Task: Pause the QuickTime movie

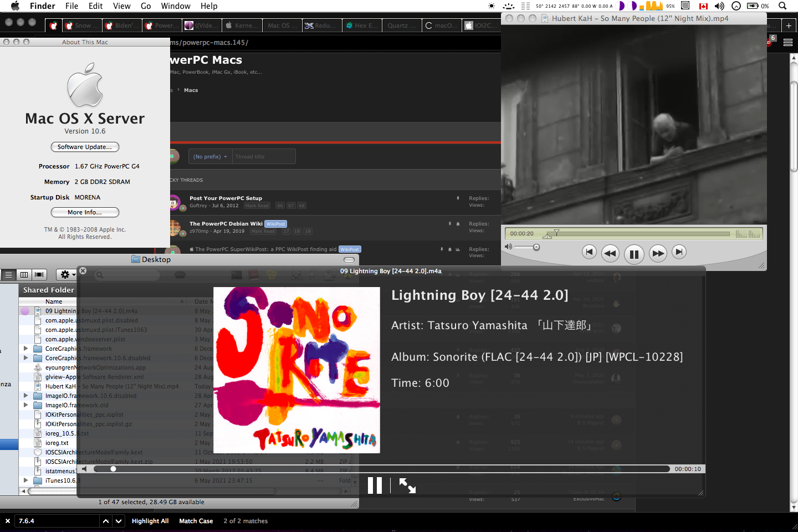Action: 634,254
